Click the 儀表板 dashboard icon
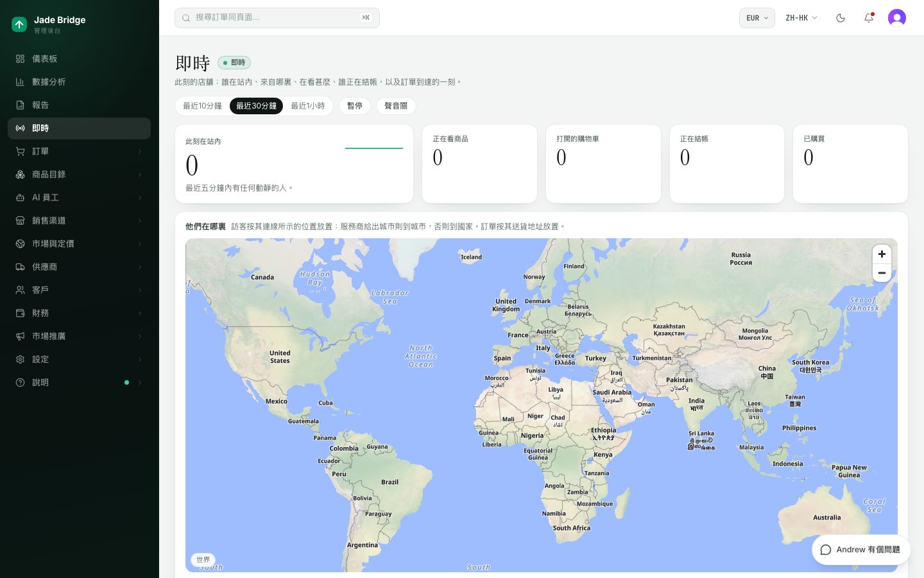This screenshot has height=578, width=924. tap(21, 59)
